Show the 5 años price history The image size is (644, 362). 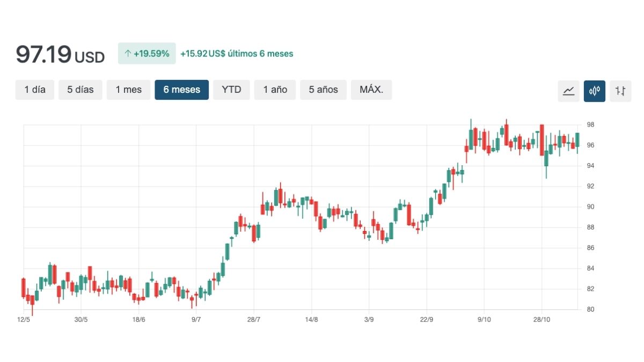coord(323,90)
